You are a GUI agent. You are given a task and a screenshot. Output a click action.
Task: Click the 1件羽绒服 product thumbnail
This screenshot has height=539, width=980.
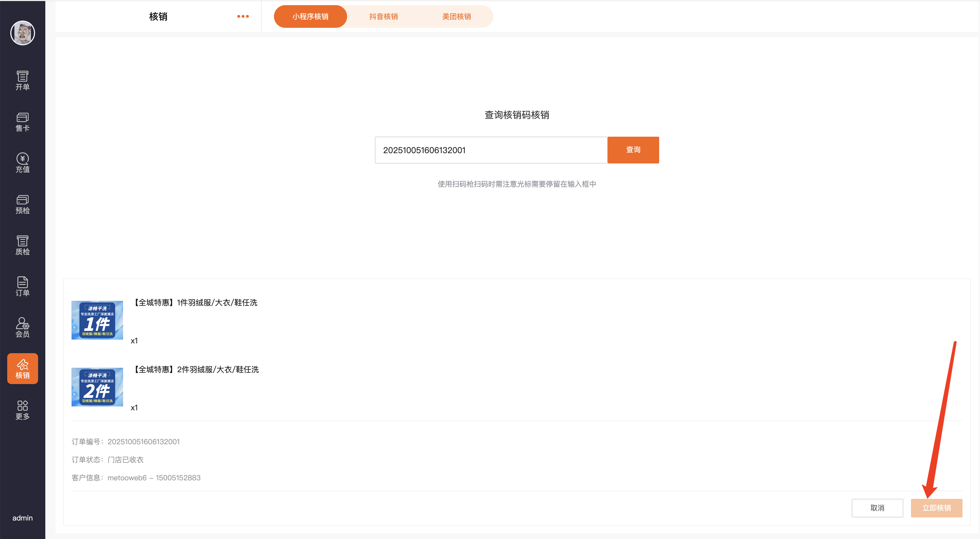pos(97,320)
